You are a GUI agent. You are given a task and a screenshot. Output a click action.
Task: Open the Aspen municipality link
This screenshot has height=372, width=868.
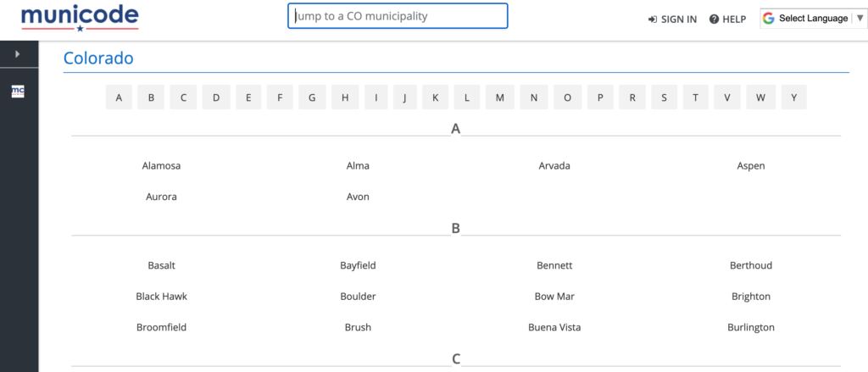[751, 165]
